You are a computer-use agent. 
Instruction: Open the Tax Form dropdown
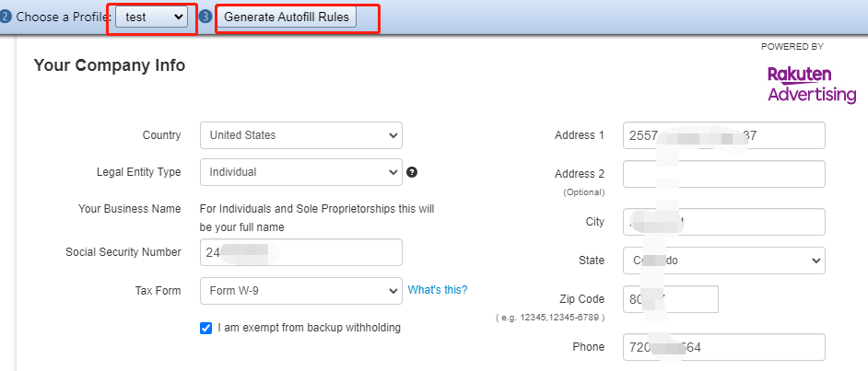coord(301,291)
